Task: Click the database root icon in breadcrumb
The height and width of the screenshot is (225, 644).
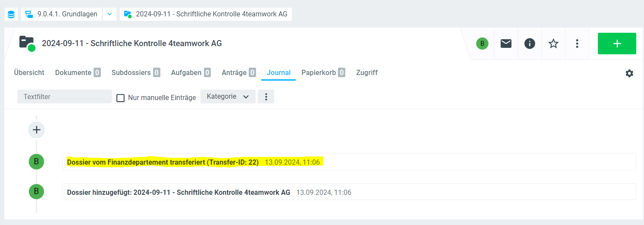Action: [11, 14]
